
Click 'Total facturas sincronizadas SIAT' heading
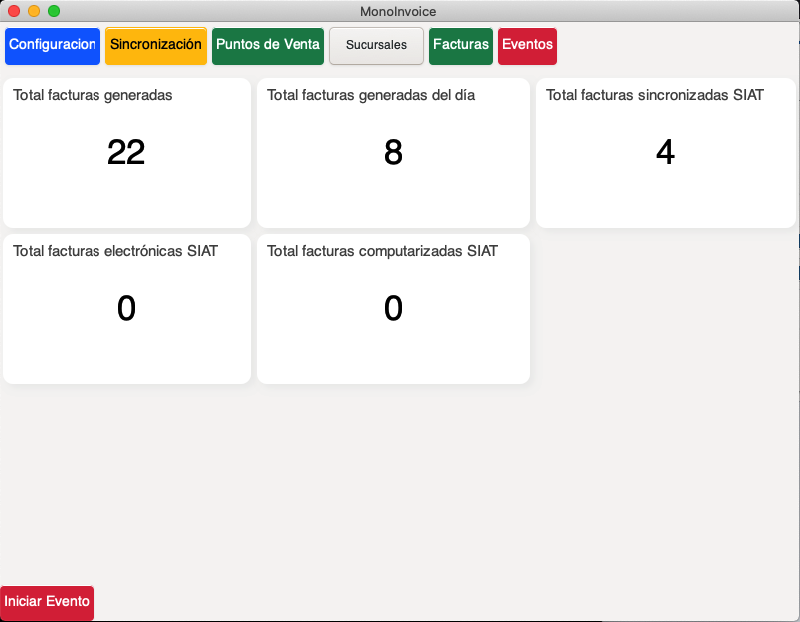click(655, 96)
